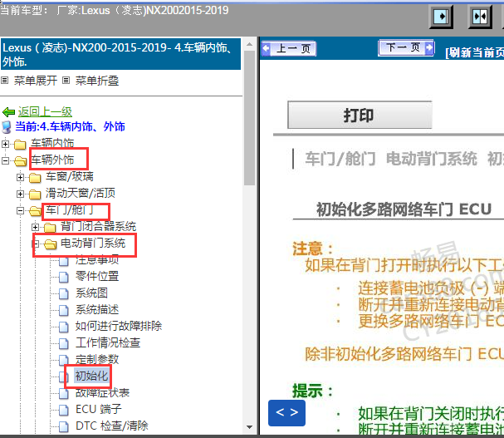Open the ECU 端子 document
The height and width of the screenshot is (438, 504).
pos(99,410)
